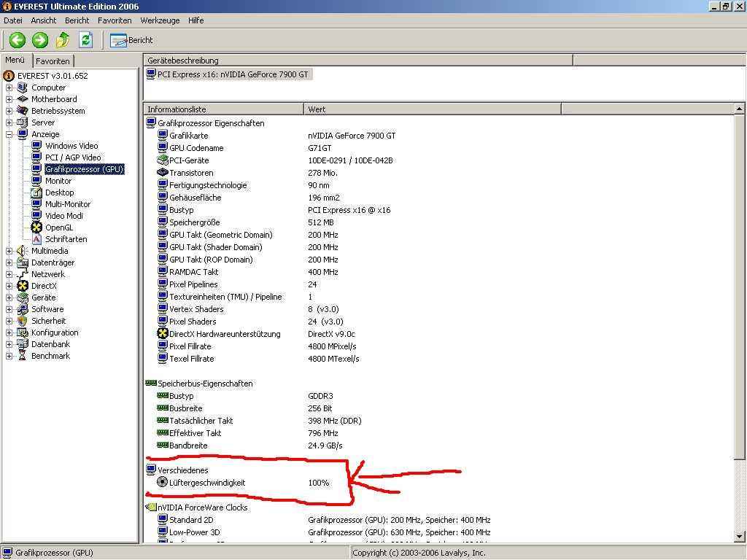Expand the Netzwerk tree node

pyautogui.click(x=9, y=274)
